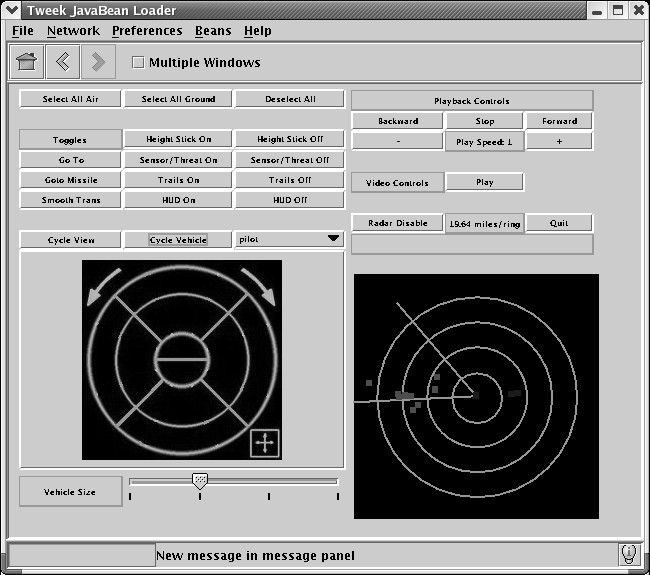Play Backward in the playback controls
Viewport: 650px width, 575px height.
coord(397,121)
